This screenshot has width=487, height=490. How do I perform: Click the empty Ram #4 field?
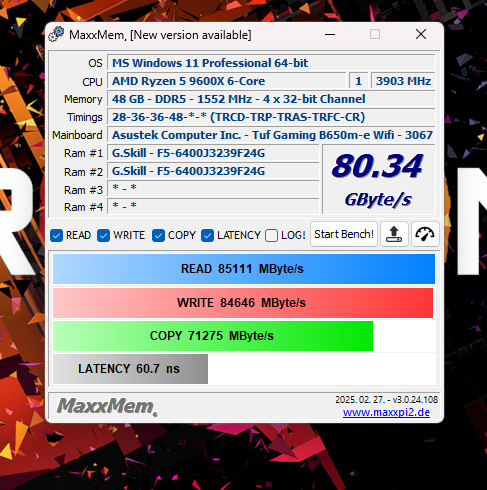[213, 206]
